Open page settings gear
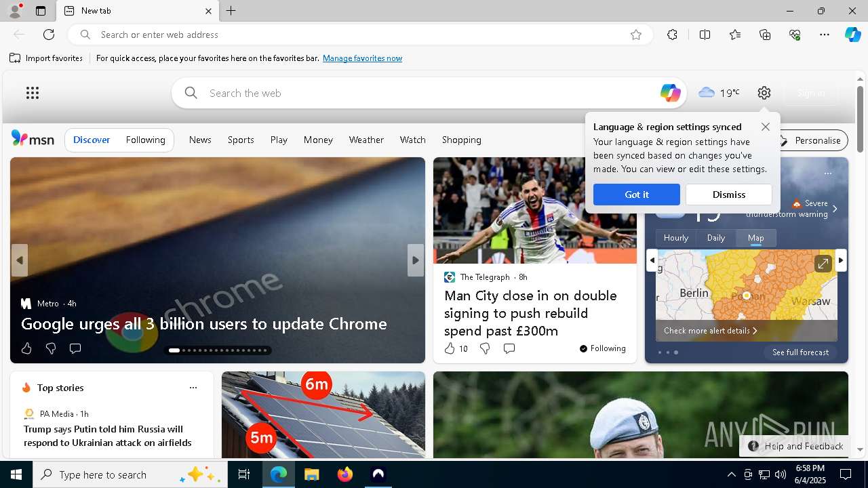The height and width of the screenshot is (488, 868). tap(764, 93)
